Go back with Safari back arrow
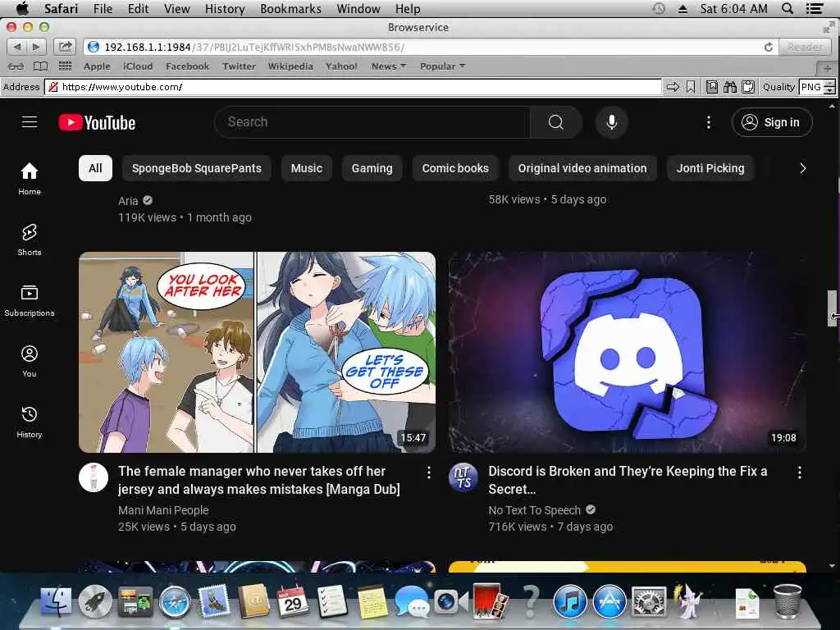 pyautogui.click(x=16, y=47)
